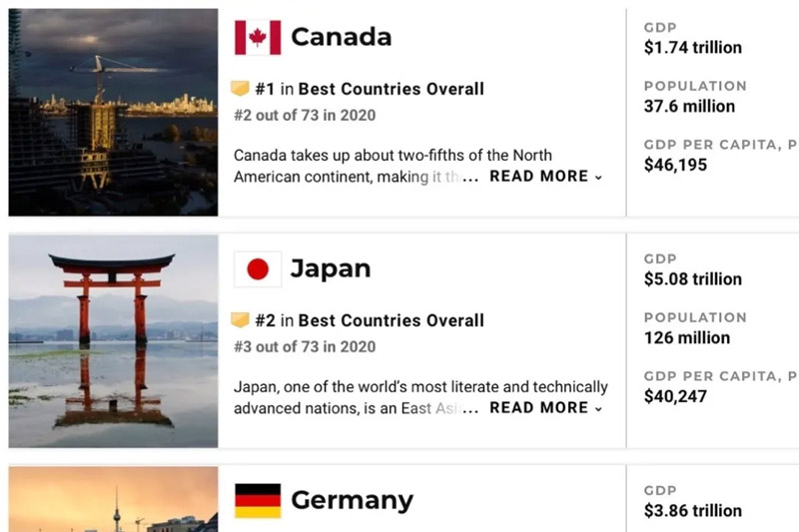Click the Japan flag icon
The height and width of the screenshot is (532, 799).
(x=258, y=268)
